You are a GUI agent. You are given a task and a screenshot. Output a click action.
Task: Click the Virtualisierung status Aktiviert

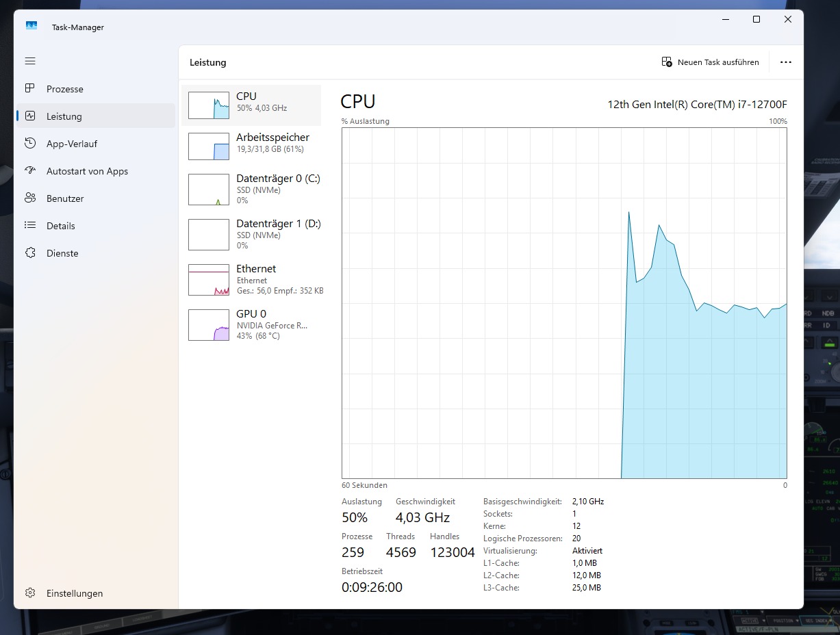pyautogui.click(x=587, y=551)
